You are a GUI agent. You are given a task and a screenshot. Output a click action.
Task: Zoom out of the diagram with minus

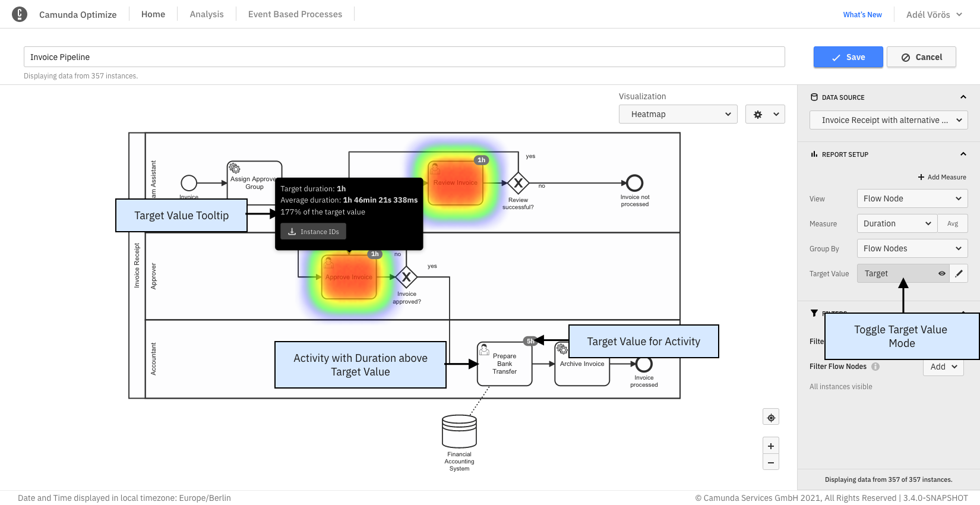771,462
